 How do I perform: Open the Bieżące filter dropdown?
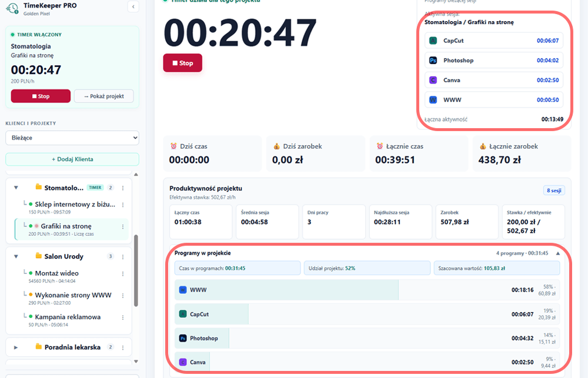click(x=72, y=138)
